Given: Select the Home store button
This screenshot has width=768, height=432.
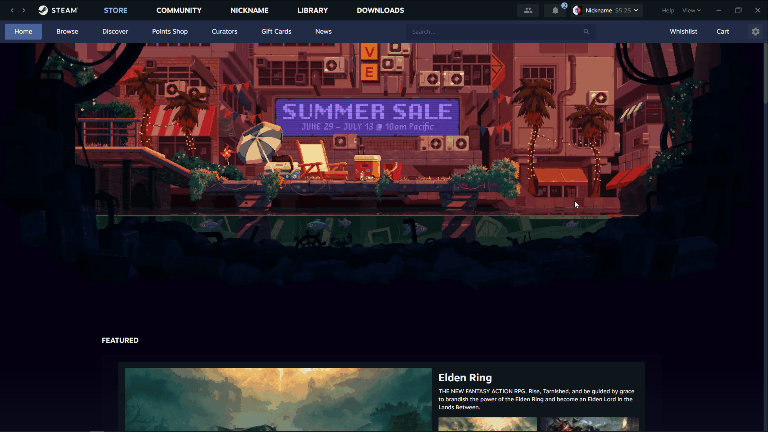Looking at the screenshot, I should click(x=24, y=31).
